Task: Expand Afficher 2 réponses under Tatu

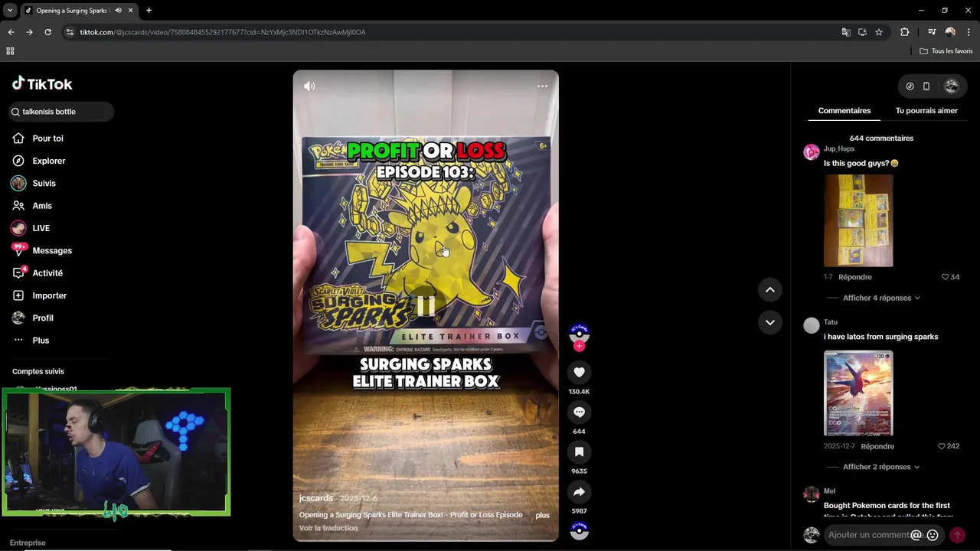Action: point(881,467)
